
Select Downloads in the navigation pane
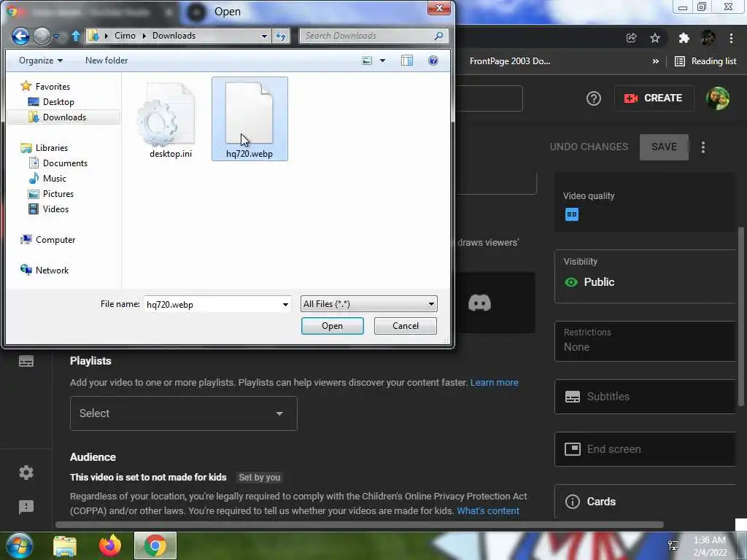pos(64,117)
